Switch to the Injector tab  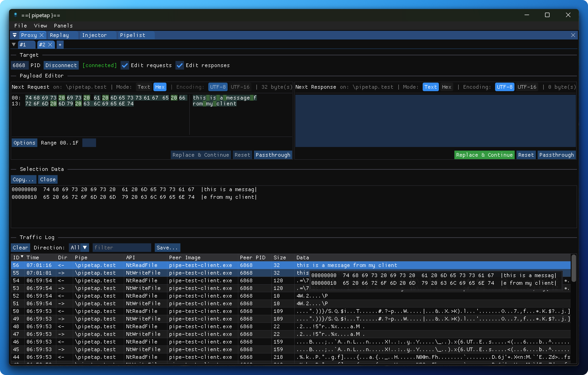94,35
